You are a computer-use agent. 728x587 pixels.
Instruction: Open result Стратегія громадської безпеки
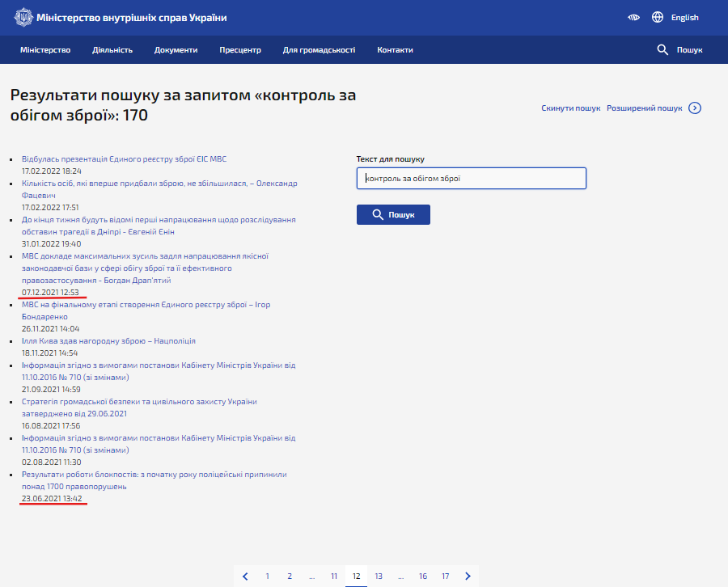coord(139,408)
